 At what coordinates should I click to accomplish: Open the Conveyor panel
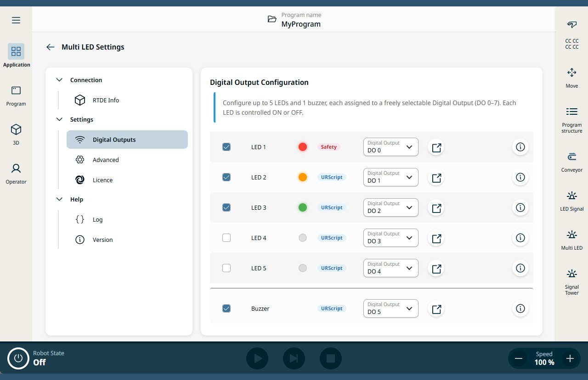571,162
